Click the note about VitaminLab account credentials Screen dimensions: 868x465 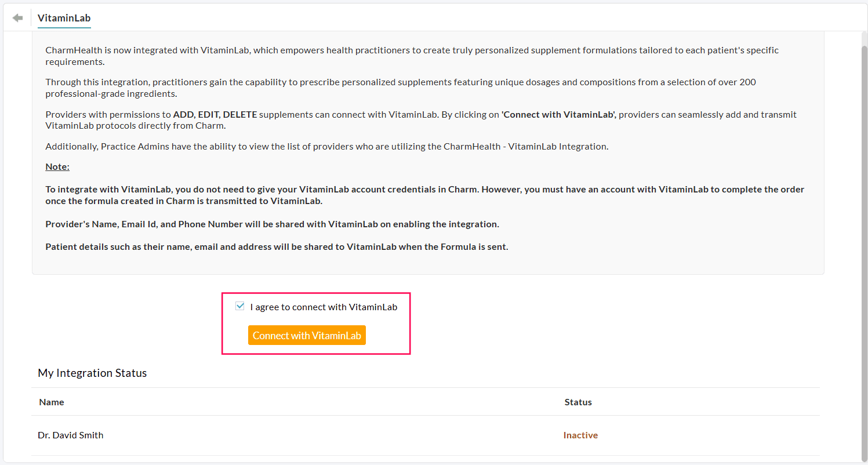pos(424,195)
